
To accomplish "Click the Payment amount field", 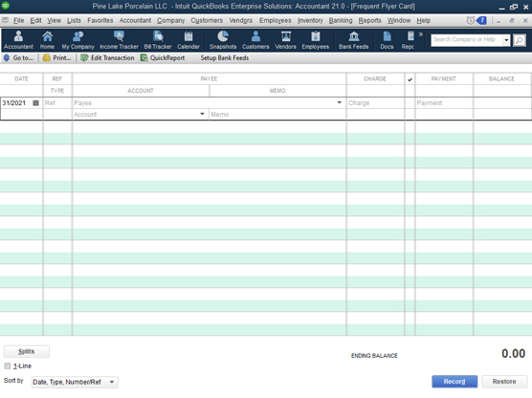I will [444, 102].
